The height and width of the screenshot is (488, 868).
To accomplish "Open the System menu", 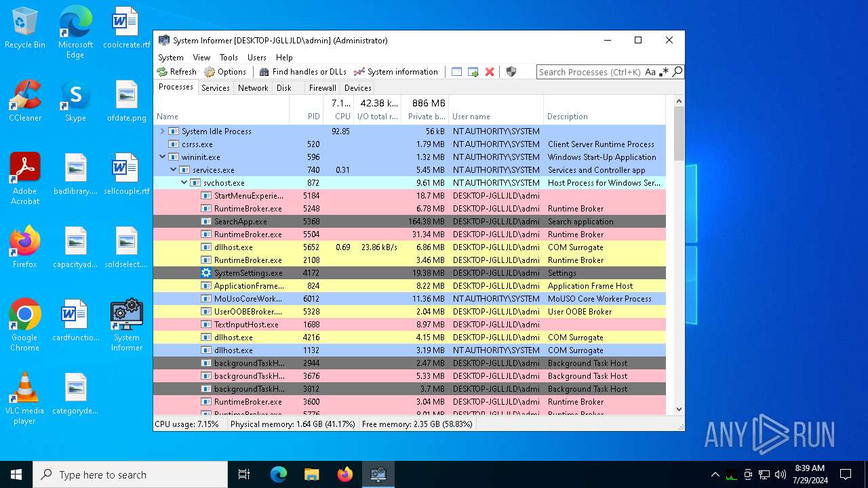I will (x=171, y=58).
